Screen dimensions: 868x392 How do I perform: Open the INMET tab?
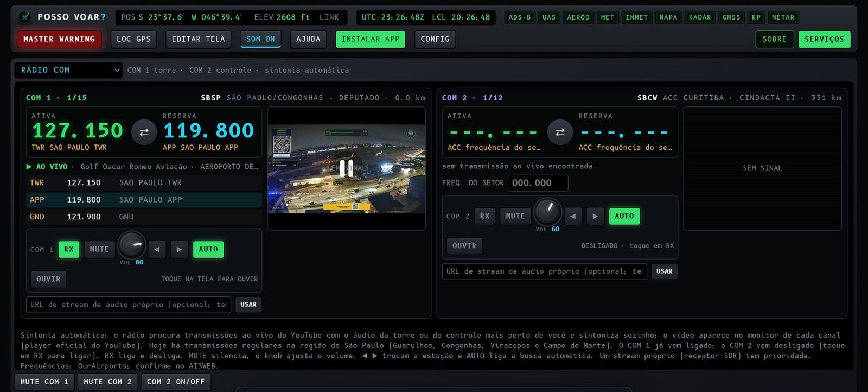[637, 17]
